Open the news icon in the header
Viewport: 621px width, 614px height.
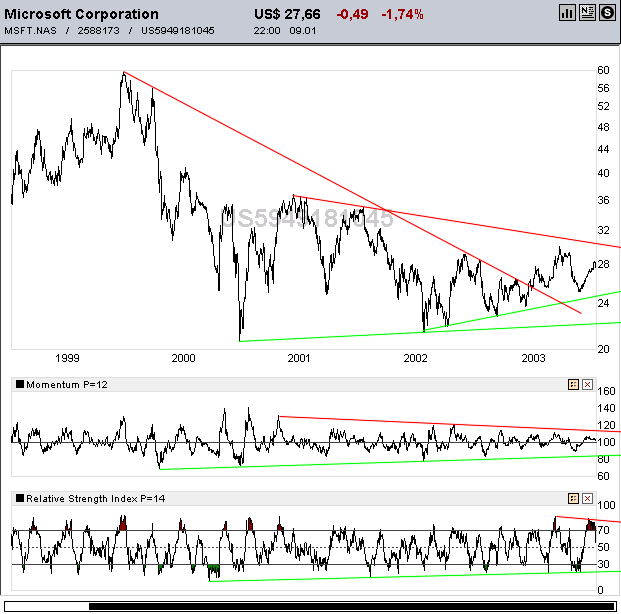pyautogui.click(x=587, y=13)
